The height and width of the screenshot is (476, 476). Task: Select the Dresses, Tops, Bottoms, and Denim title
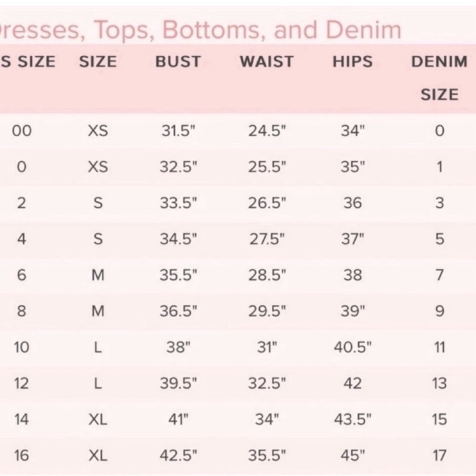point(200,30)
